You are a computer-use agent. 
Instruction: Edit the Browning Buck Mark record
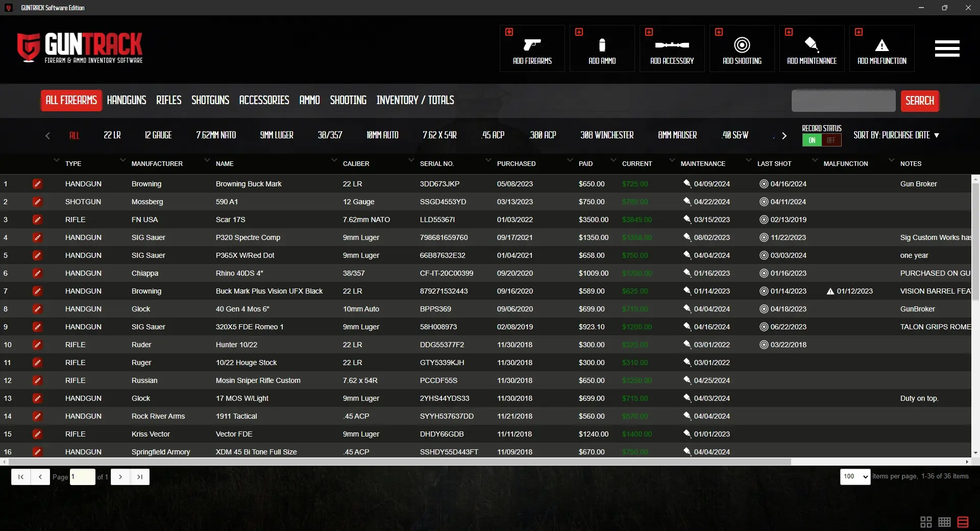37,184
